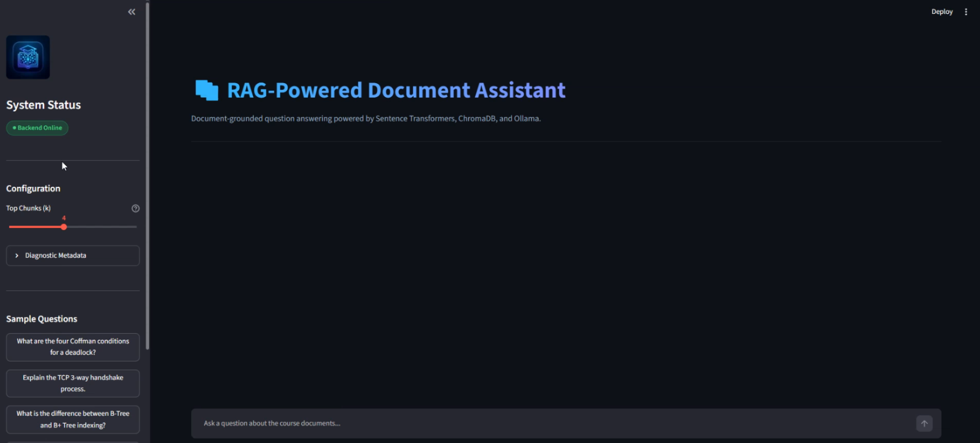
Task: Click the Configuration heading
Action: coord(33,188)
